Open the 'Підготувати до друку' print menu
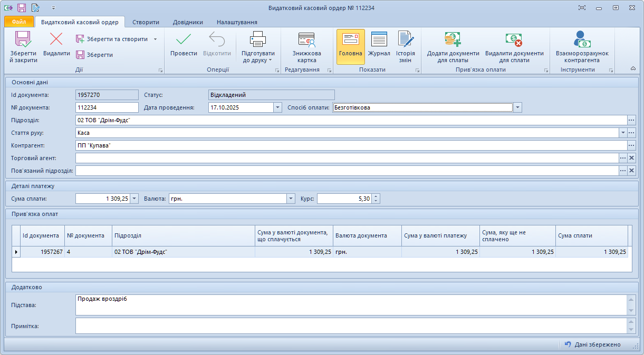The height and width of the screenshot is (355, 644). [x=258, y=46]
